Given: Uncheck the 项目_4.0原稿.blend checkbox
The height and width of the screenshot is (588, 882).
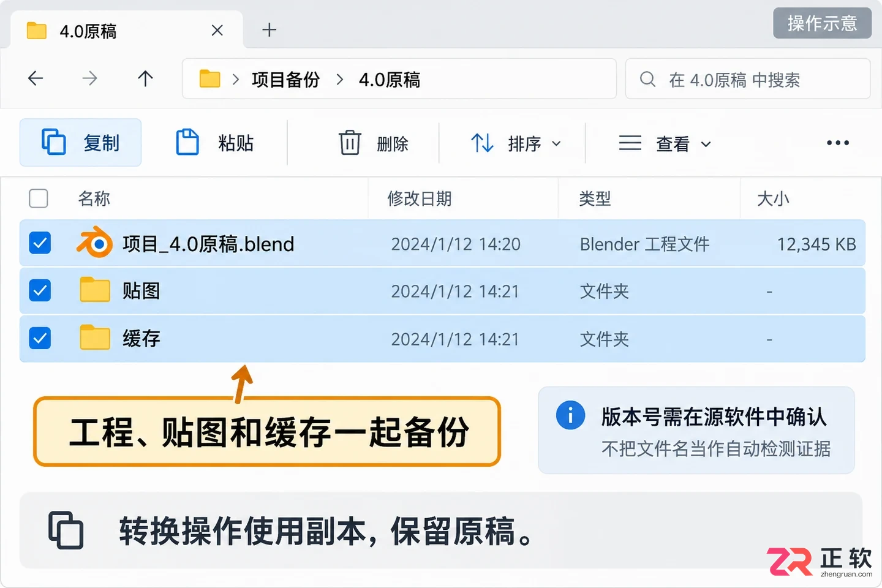Looking at the screenshot, I should [x=40, y=243].
